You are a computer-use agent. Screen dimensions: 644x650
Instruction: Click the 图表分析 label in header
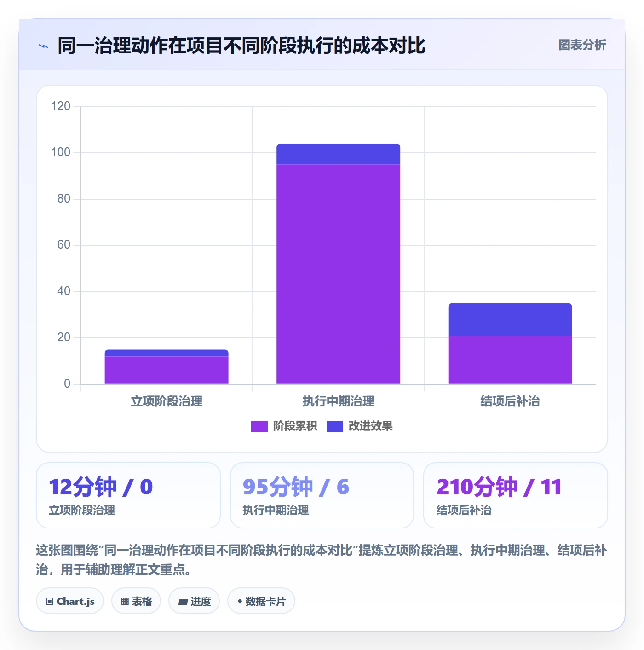(582, 45)
